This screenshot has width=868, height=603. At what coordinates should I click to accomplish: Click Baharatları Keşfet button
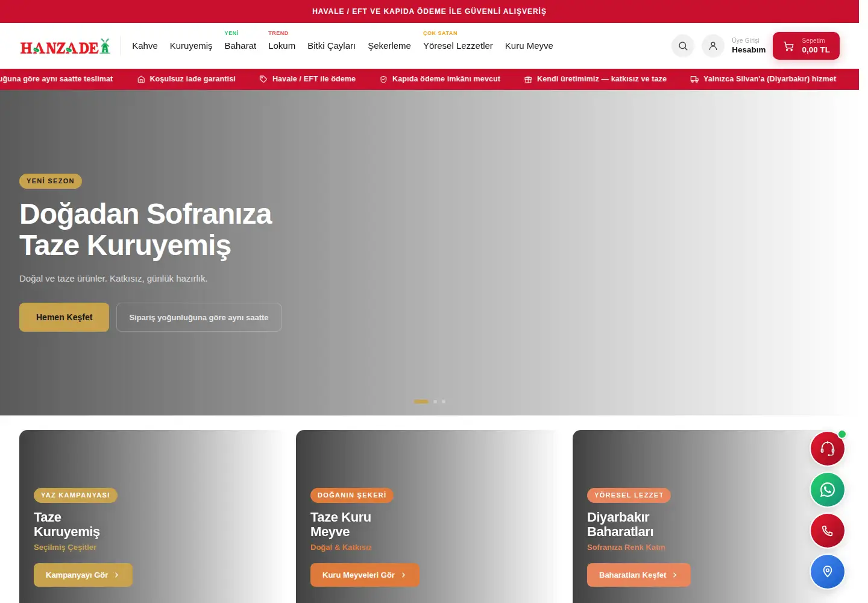[639, 575]
